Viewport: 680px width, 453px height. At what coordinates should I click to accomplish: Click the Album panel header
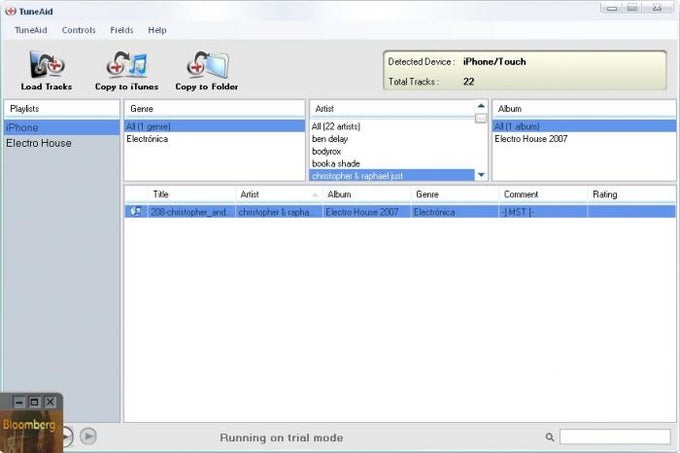coord(584,109)
